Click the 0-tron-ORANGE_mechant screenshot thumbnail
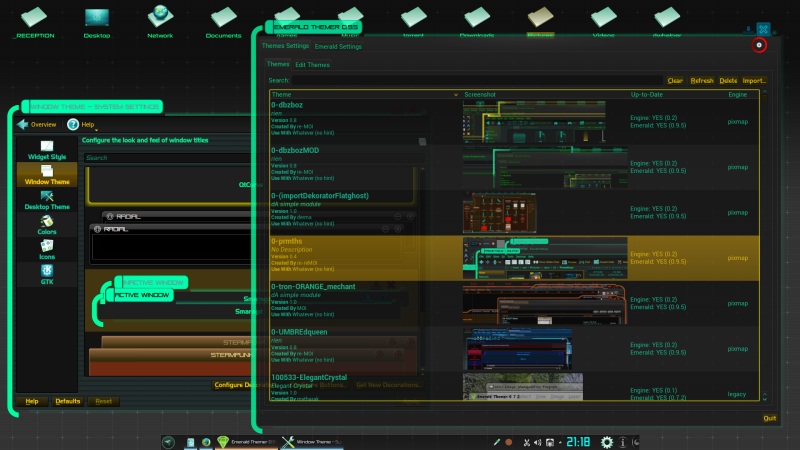 click(545, 304)
